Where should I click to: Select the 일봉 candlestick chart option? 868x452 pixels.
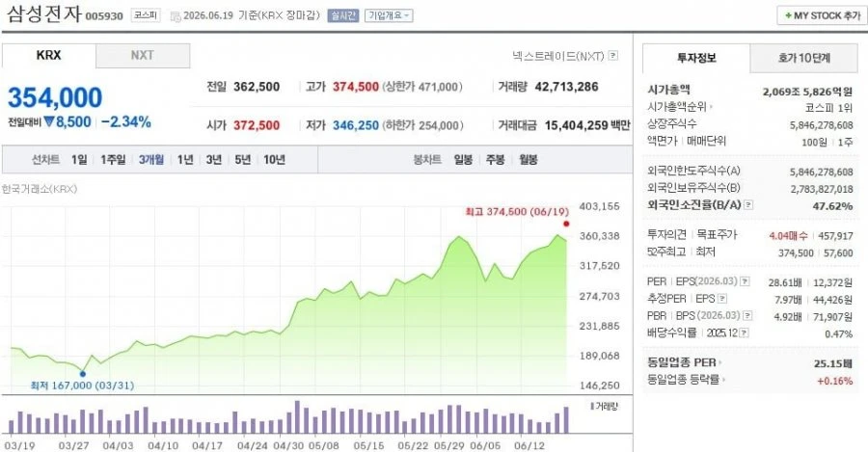click(x=463, y=160)
